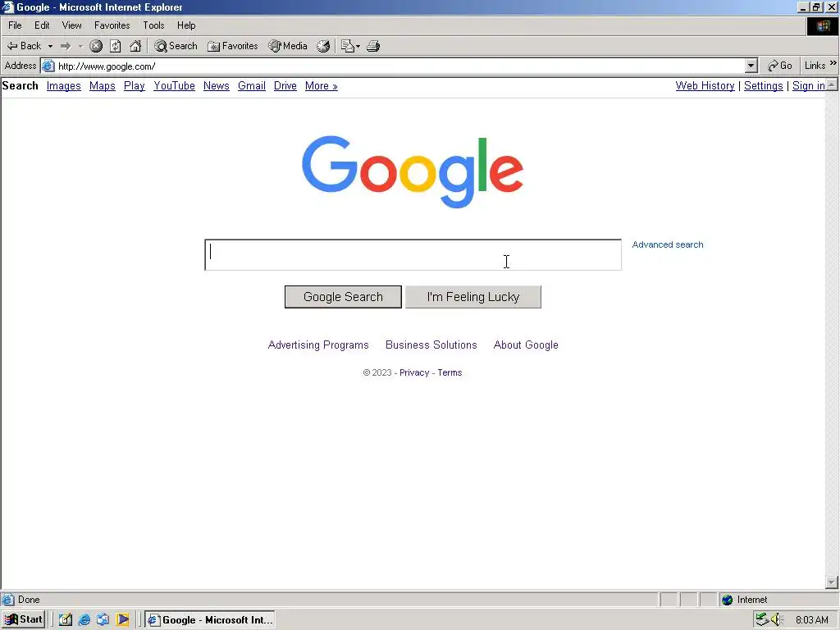Viewport: 840px width, 630px height.
Task: Open the Help menu
Action: (x=186, y=25)
